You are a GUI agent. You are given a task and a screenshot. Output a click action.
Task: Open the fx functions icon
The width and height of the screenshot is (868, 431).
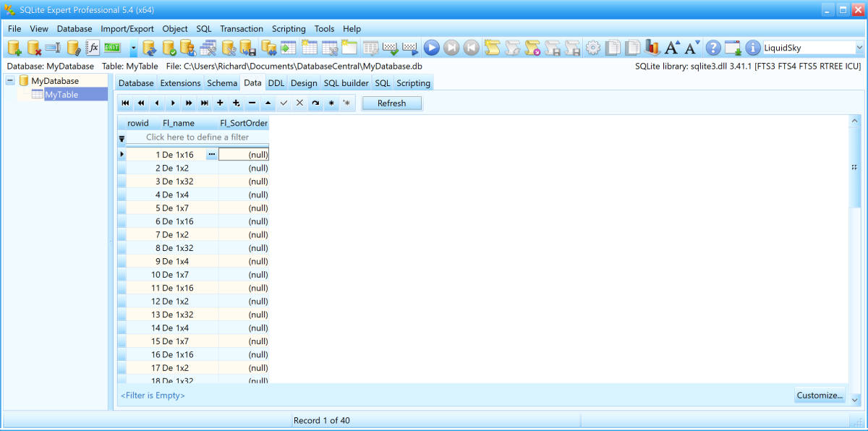click(93, 48)
